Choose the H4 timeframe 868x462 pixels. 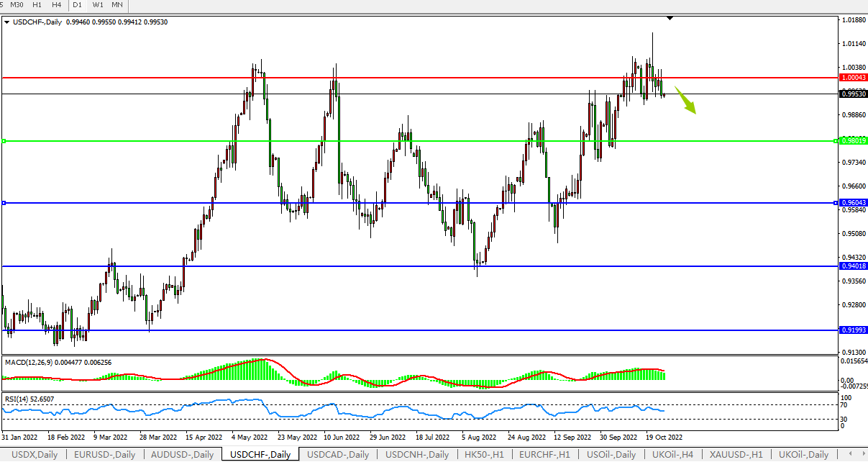(56, 5)
